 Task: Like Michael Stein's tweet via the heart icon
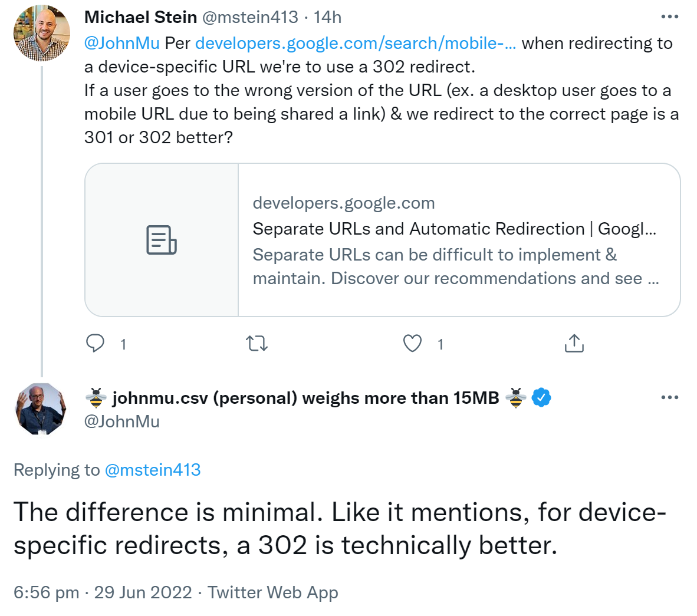pos(412,343)
